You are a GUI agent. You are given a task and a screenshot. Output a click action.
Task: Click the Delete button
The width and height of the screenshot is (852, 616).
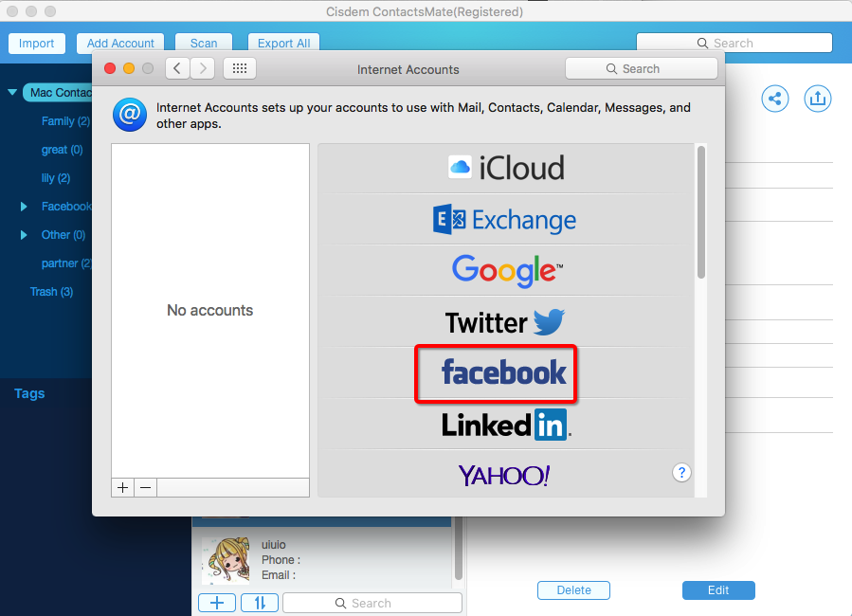click(573, 589)
